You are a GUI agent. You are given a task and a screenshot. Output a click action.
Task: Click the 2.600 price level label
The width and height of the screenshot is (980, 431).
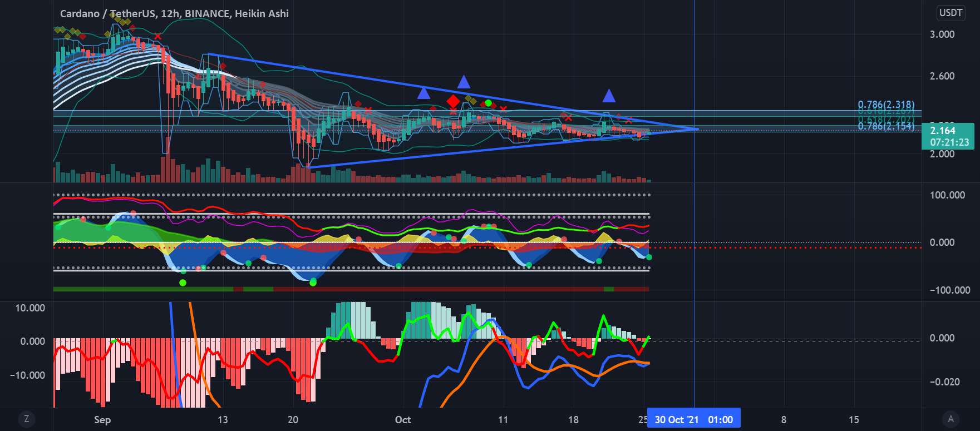click(x=942, y=76)
